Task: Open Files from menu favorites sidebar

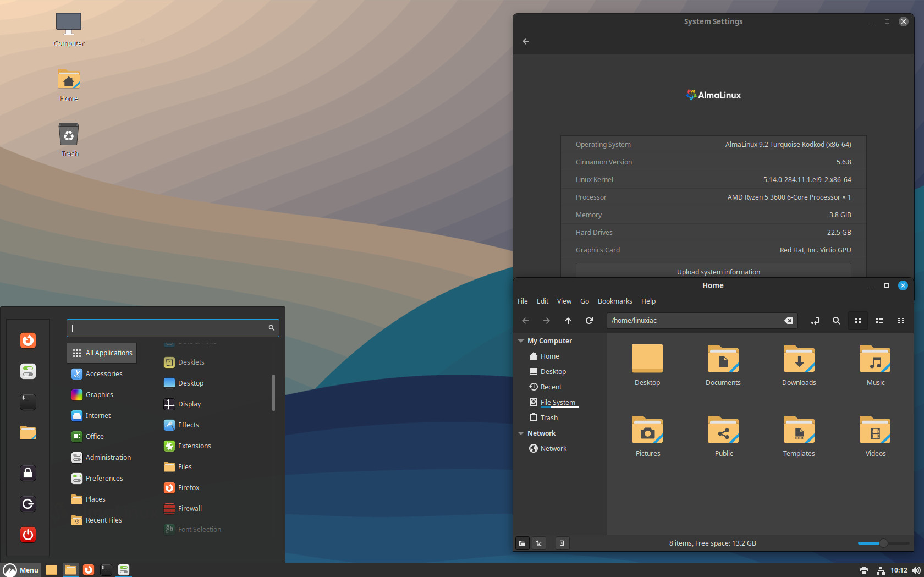Action: pos(28,433)
